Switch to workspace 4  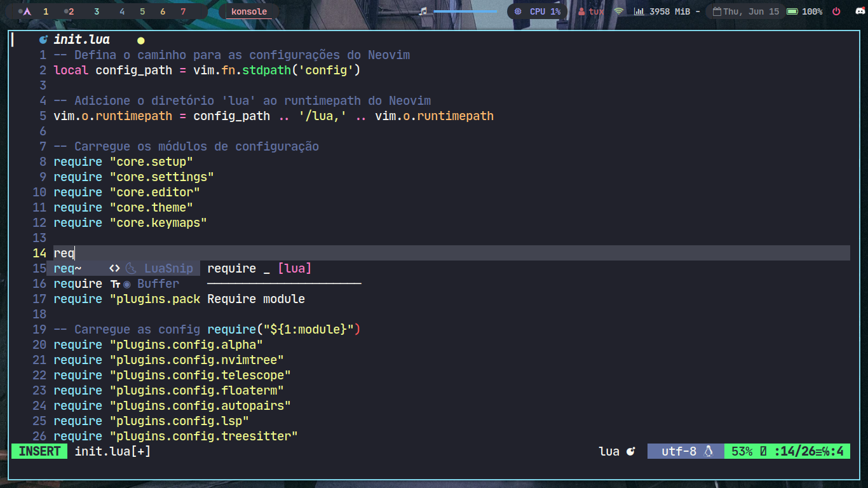click(122, 11)
